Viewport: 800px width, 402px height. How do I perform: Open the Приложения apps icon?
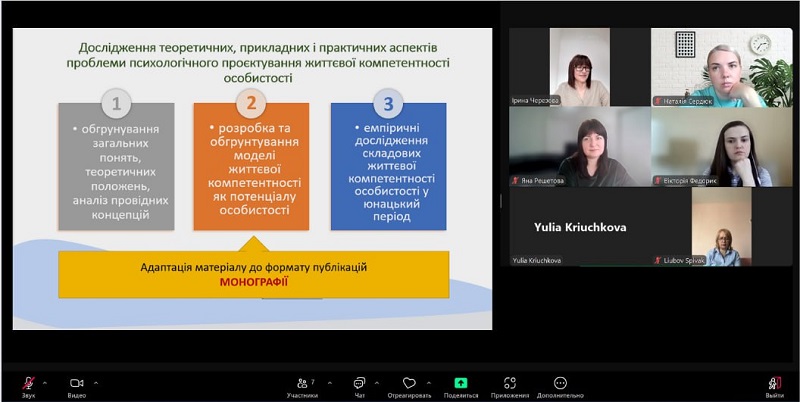point(510,383)
